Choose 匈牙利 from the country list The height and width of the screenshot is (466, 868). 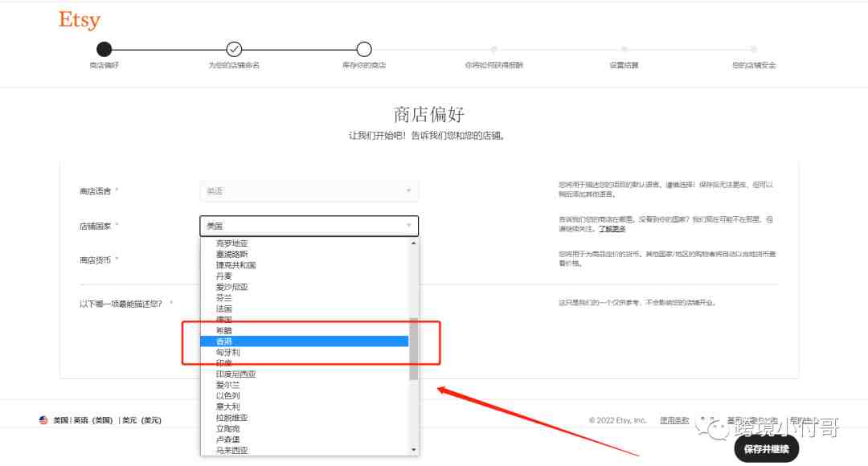tap(304, 352)
